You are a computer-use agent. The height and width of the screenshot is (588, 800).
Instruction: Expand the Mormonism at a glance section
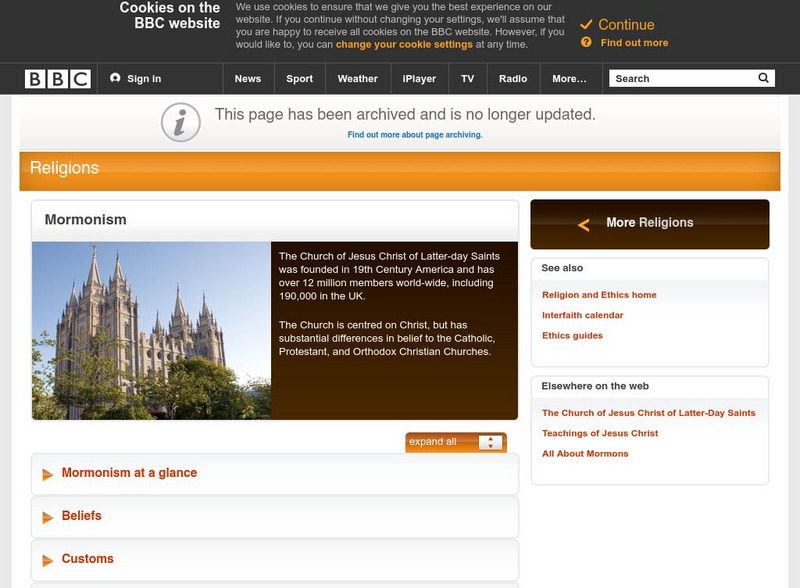[275, 473]
